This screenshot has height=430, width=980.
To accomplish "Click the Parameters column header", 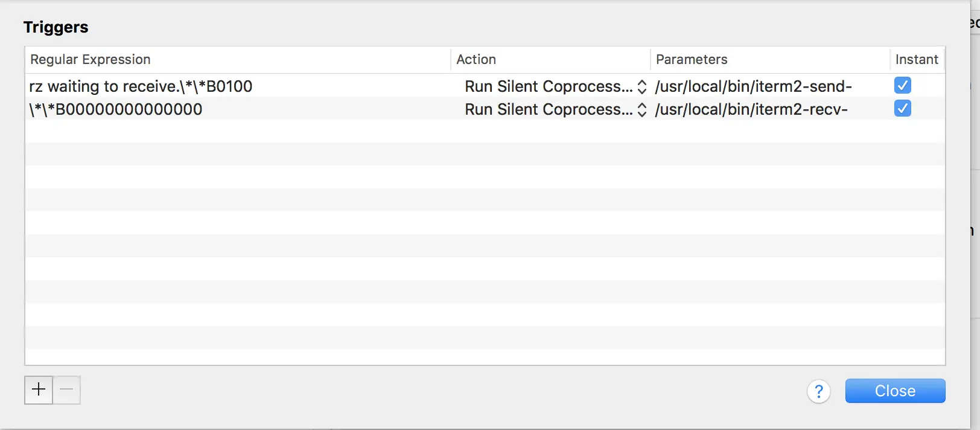I will [x=692, y=59].
